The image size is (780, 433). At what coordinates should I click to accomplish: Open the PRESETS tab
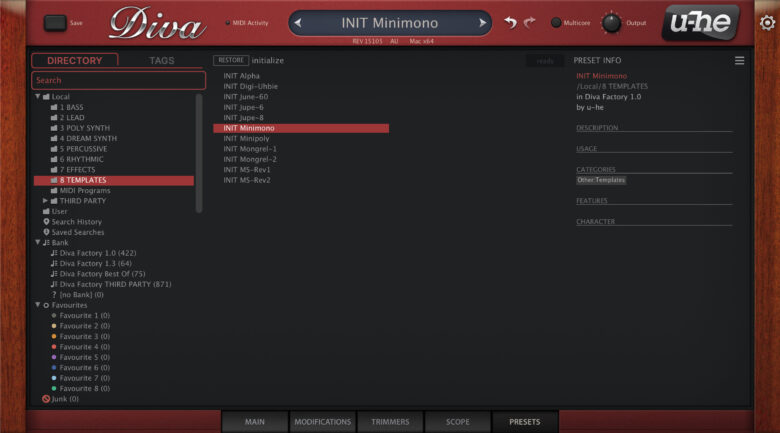coord(525,422)
